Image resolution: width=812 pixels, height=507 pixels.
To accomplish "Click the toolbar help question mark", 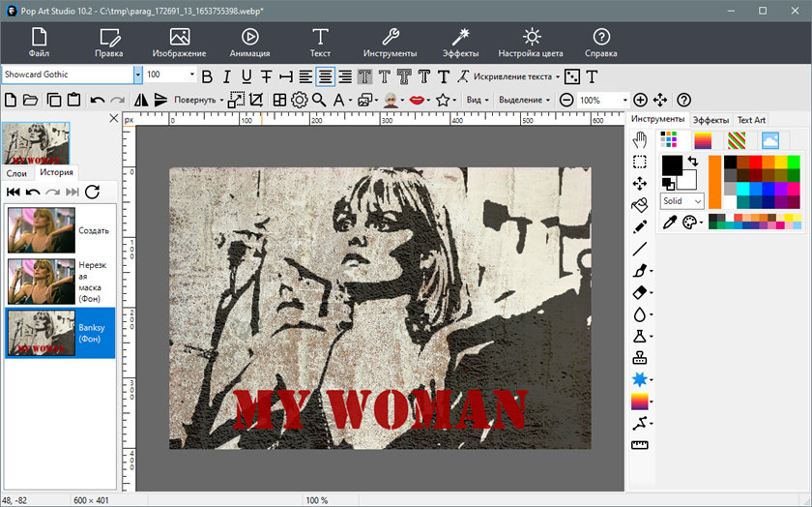I will point(684,100).
